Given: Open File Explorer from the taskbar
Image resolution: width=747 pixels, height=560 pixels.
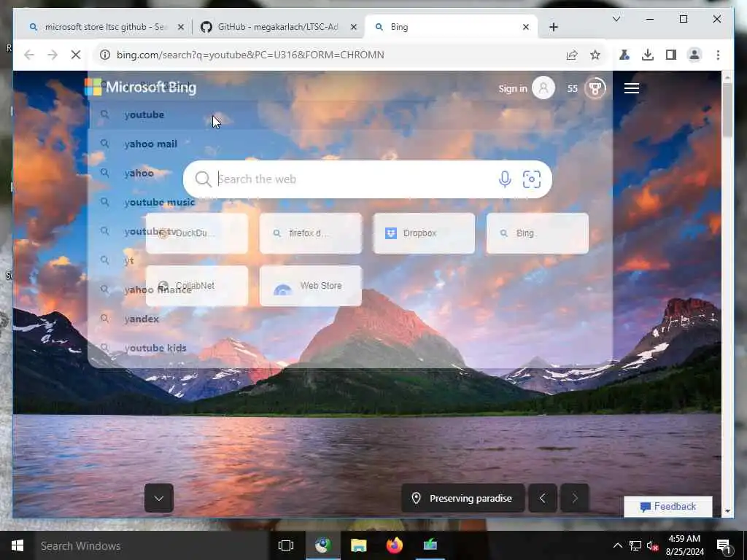Looking at the screenshot, I should click(359, 545).
